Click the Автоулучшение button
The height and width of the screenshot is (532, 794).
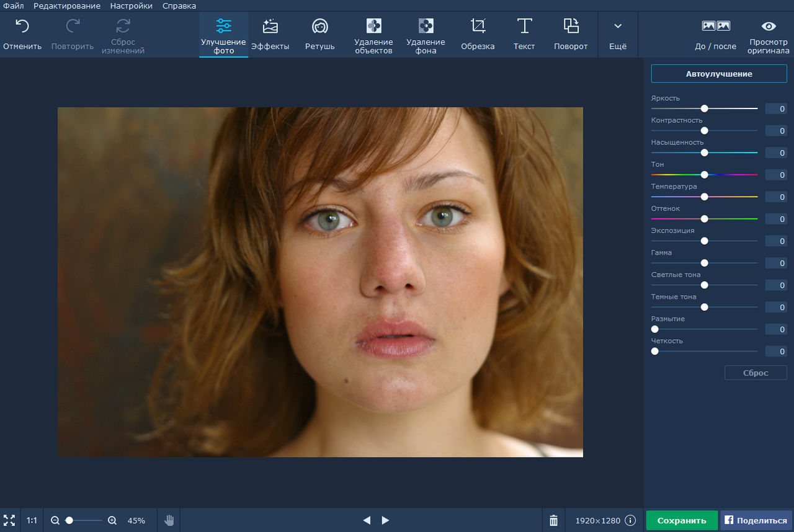click(x=719, y=74)
